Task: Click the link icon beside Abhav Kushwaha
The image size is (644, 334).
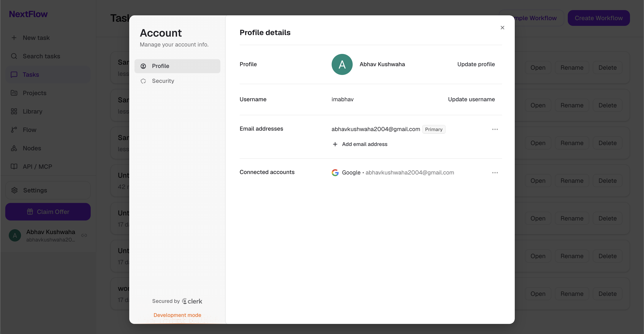Action: click(84, 235)
